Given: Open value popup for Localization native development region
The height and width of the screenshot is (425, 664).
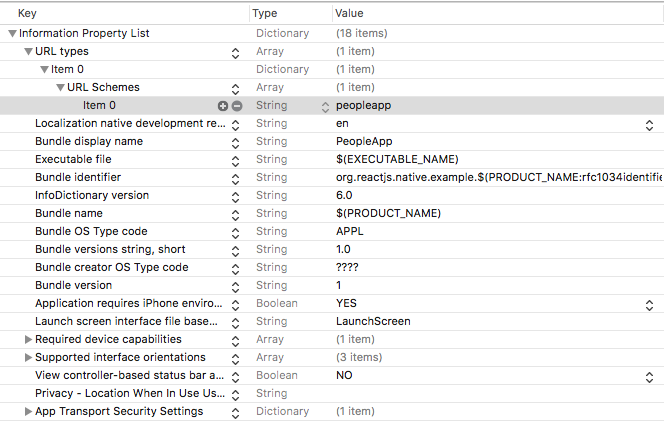Looking at the screenshot, I should pos(649,124).
